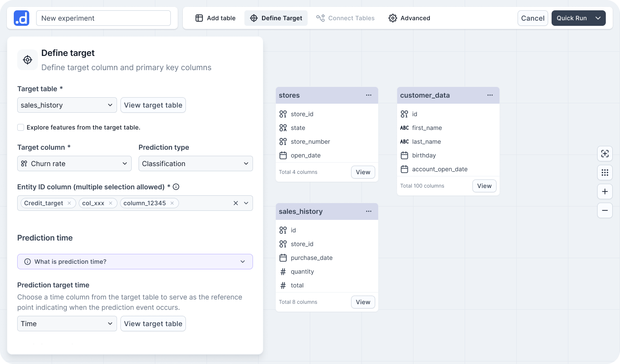Cancel the experiment setup
Image resolution: width=620 pixels, height=364 pixels.
click(533, 18)
